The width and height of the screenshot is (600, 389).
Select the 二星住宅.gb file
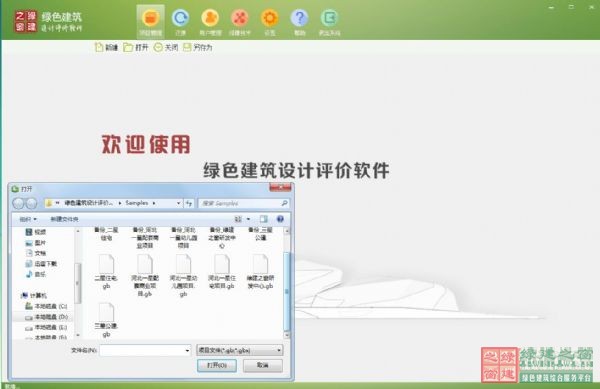click(x=106, y=272)
